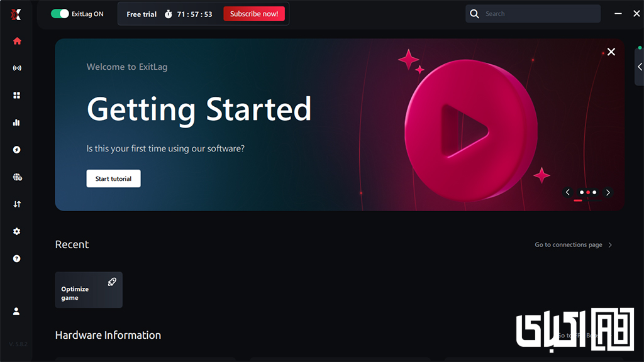Expand the collapsed right side panel arrow
644x362 pixels.
coord(640,67)
